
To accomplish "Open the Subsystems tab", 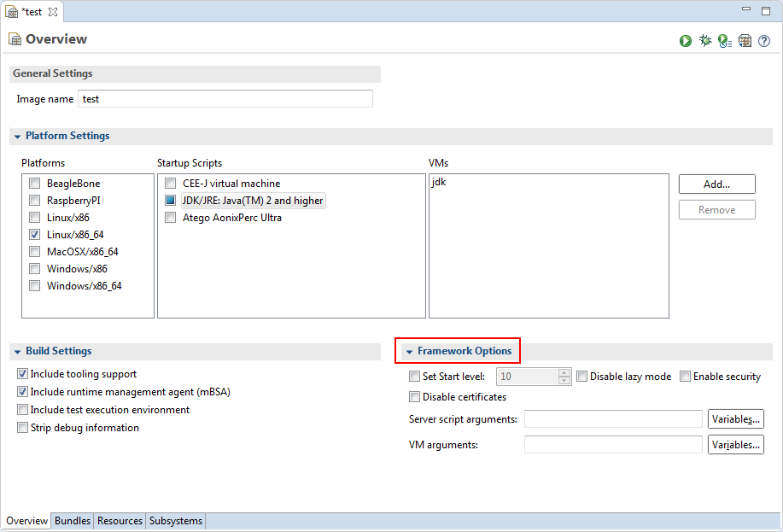I will [x=175, y=521].
